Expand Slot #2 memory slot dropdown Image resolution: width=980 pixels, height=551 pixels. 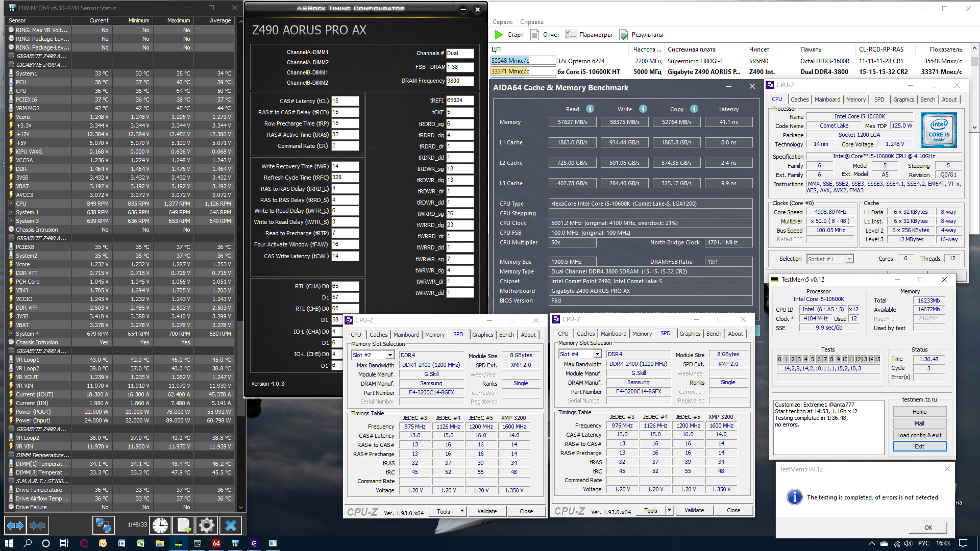click(x=390, y=355)
